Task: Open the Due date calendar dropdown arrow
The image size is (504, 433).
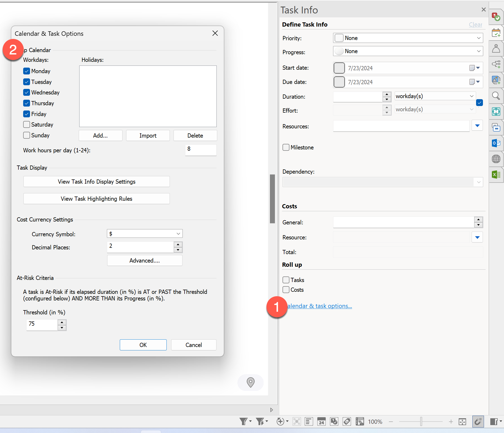Action: [x=478, y=82]
